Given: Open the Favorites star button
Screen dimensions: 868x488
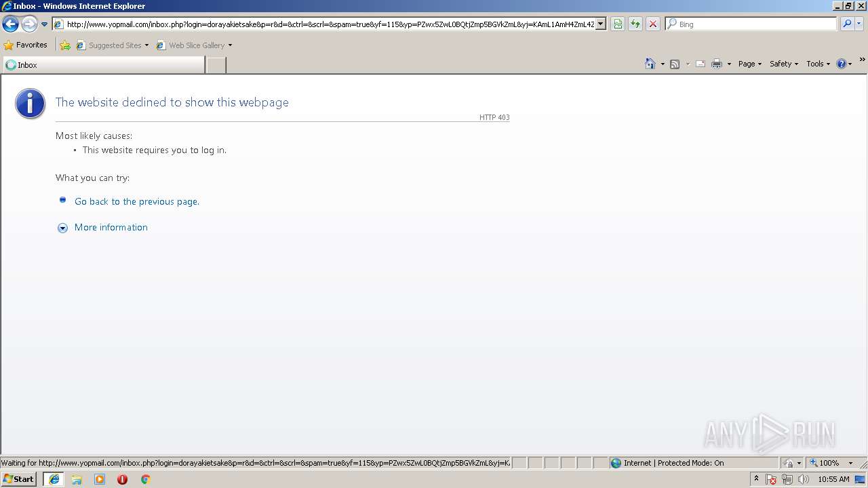Looking at the screenshot, I should (26, 45).
